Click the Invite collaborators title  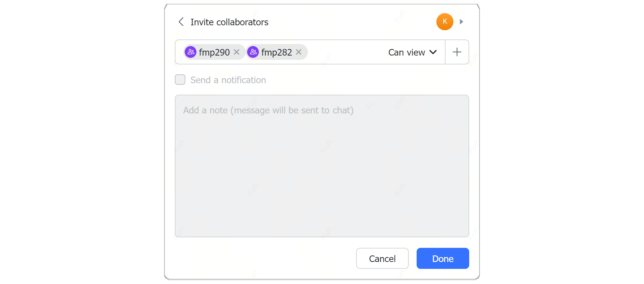tap(229, 22)
